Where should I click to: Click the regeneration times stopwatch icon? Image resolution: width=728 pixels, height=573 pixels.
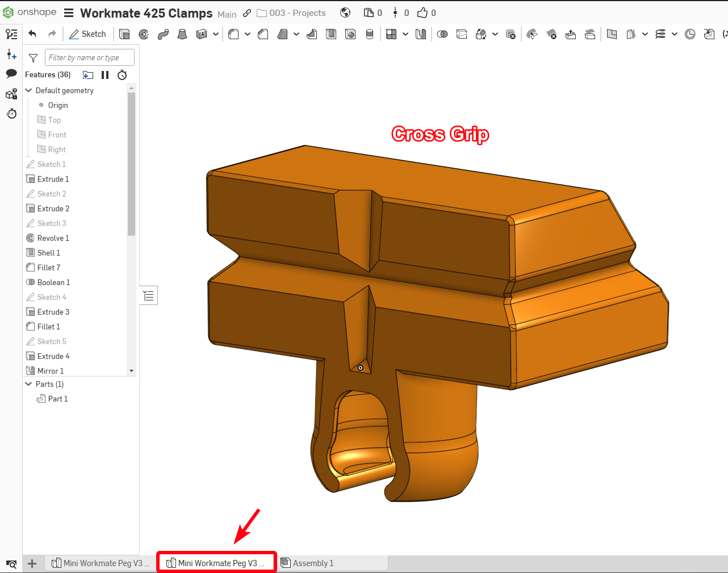coord(122,75)
